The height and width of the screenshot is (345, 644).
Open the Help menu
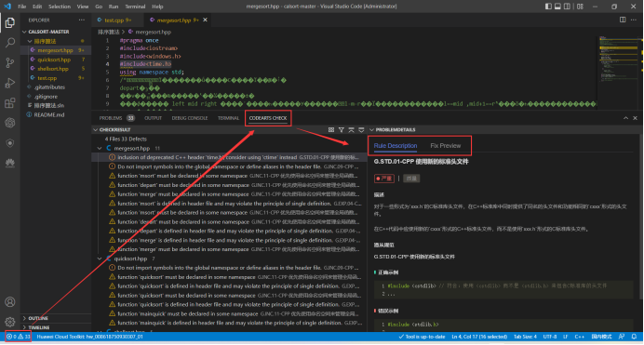point(157,7)
